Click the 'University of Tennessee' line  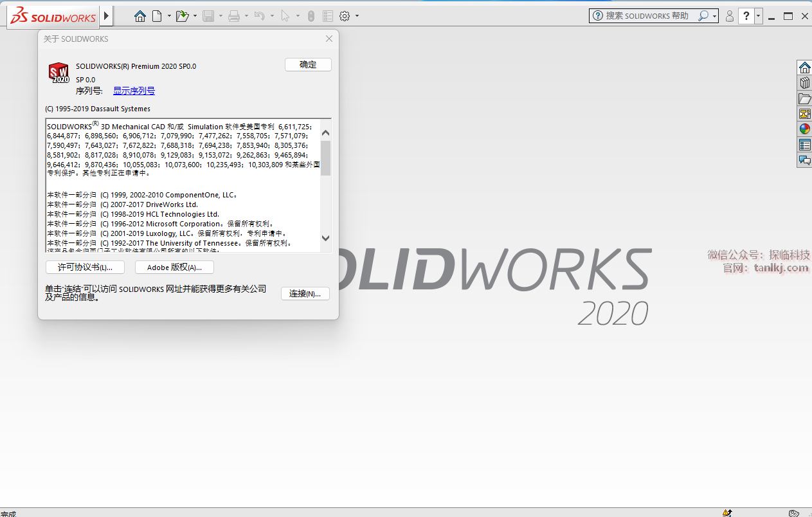[x=169, y=243]
